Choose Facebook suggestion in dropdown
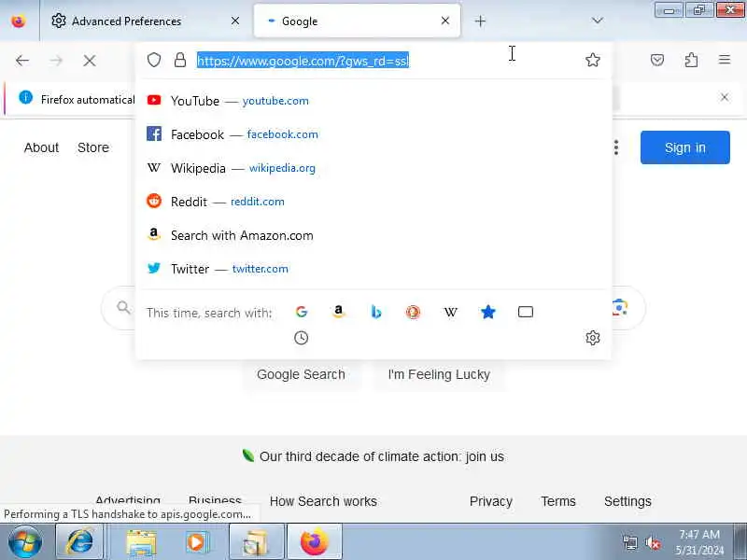The height and width of the screenshot is (560, 747). click(x=373, y=134)
